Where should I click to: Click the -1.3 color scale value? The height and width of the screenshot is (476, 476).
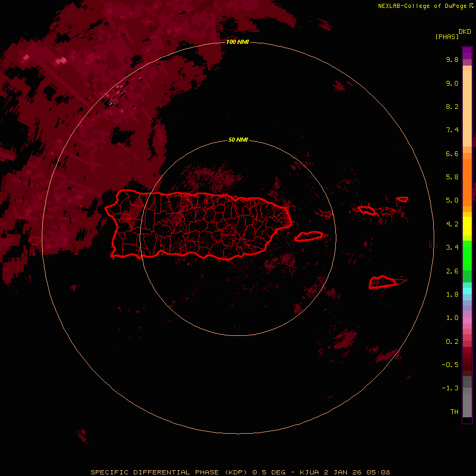pos(450,388)
